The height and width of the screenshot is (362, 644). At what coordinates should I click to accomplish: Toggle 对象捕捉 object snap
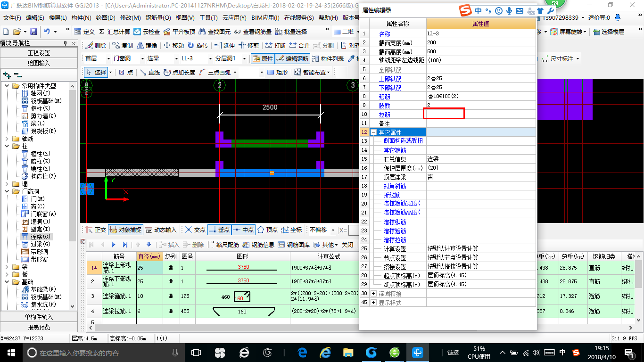tap(125, 230)
